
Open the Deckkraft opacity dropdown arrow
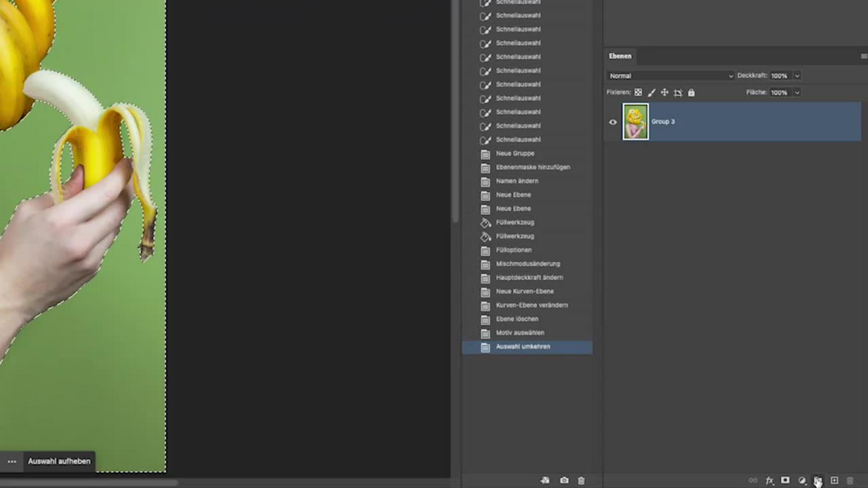[797, 76]
